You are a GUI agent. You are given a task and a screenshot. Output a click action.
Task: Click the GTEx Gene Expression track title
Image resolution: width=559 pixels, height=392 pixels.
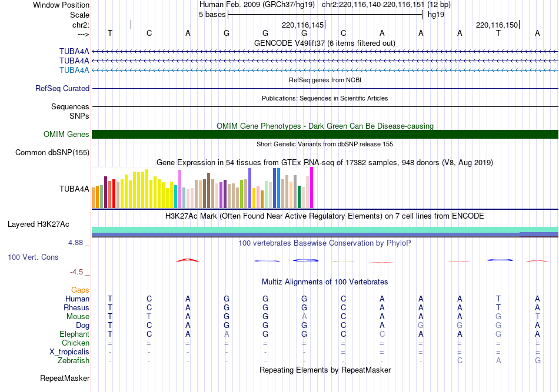coord(325,163)
